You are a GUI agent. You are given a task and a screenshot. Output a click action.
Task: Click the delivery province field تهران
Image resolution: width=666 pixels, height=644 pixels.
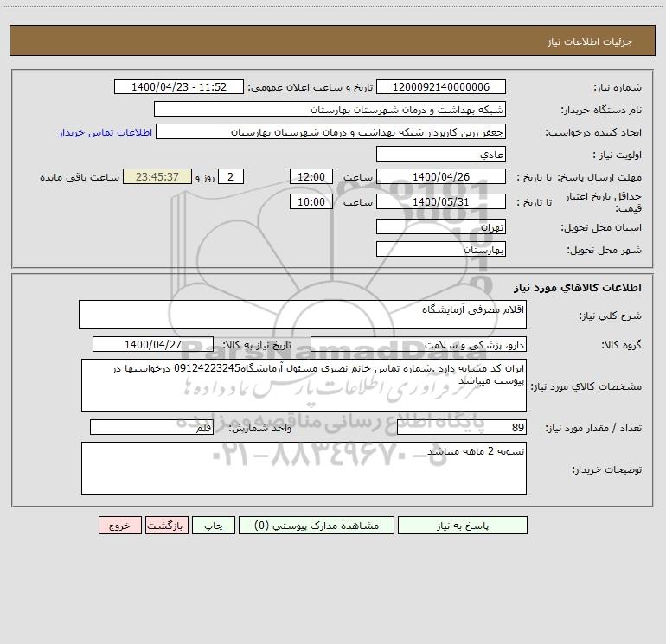pyautogui.click(x=441, y=226)
